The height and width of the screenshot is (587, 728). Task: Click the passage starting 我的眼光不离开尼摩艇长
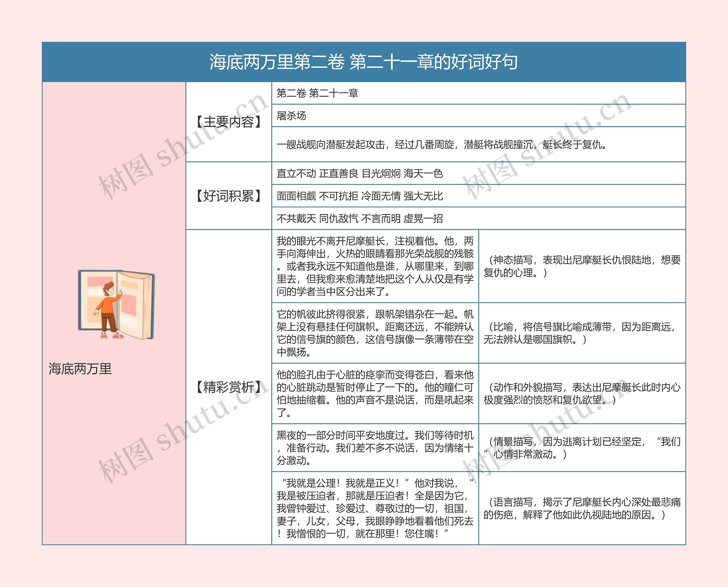click(375, 266)
